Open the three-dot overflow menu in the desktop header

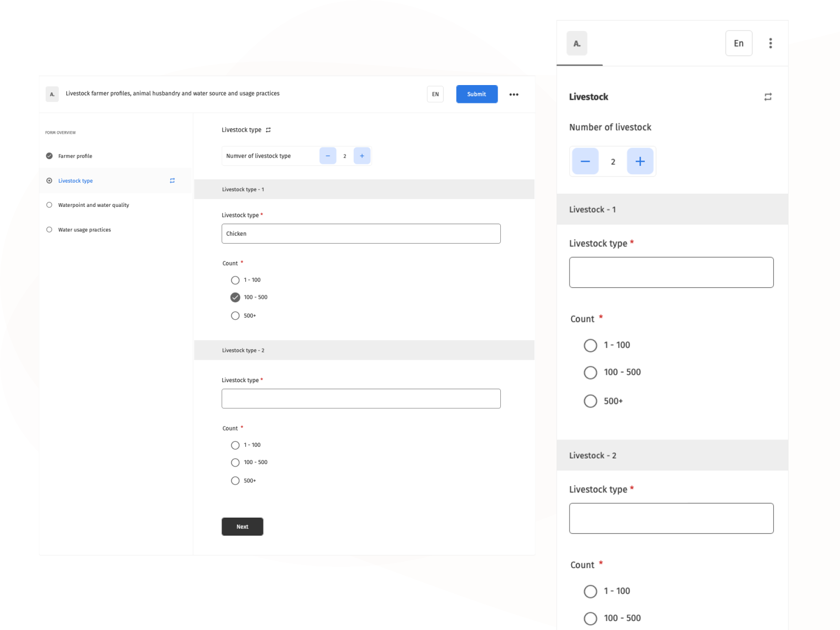(x=513, y=94)
